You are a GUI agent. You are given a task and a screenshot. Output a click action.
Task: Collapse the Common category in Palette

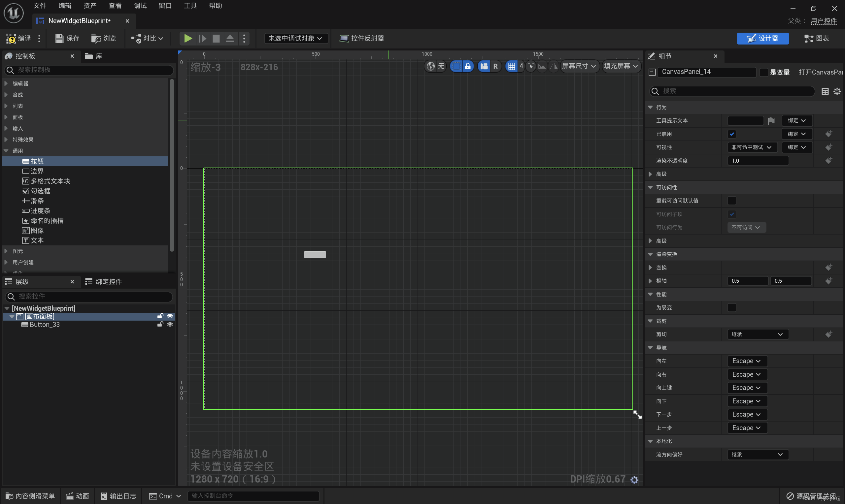tap(6, 150)
